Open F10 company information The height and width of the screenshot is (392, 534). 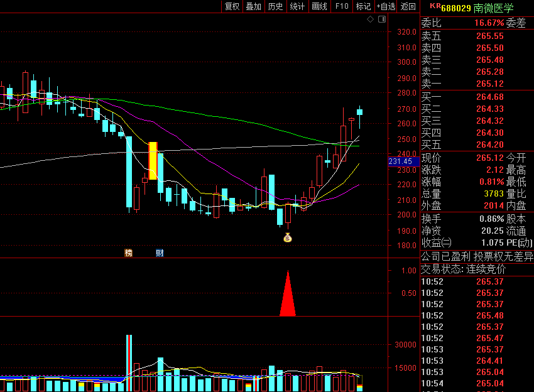[x=342, y=6]
